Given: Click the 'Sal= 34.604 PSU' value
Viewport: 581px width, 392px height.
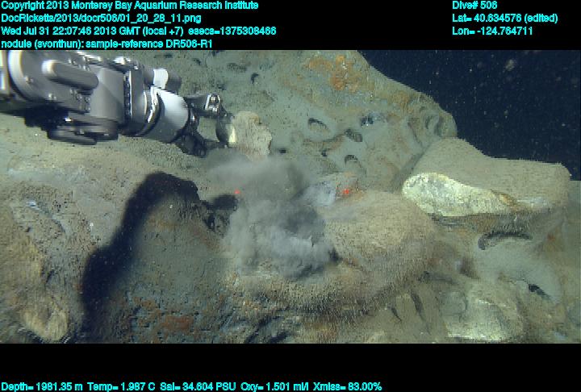Looking at the screenshot, I should [198, 386].
